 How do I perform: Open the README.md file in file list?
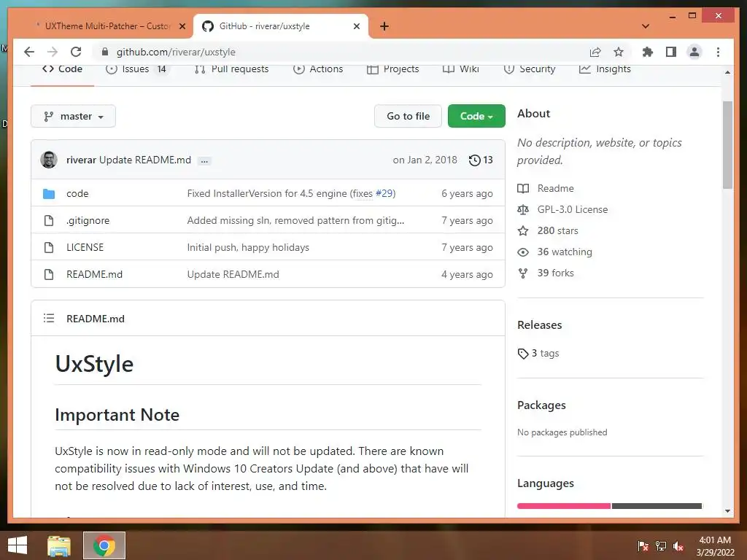click(94, 274)
